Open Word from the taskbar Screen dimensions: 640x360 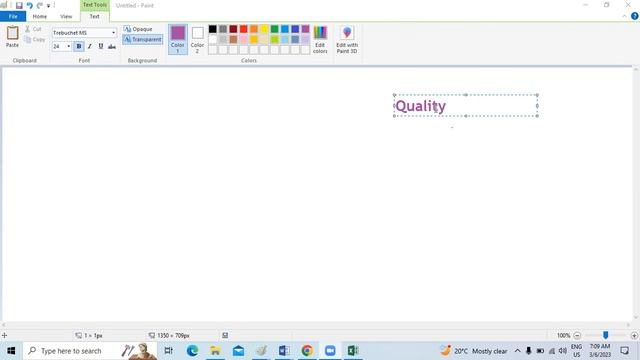pyautogui.click(x=284, y=351)
